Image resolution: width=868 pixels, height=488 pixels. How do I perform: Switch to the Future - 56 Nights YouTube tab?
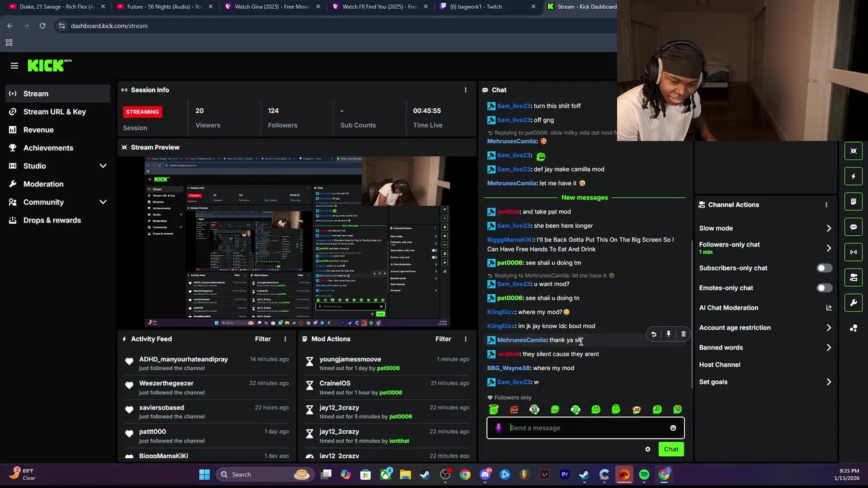163,7
